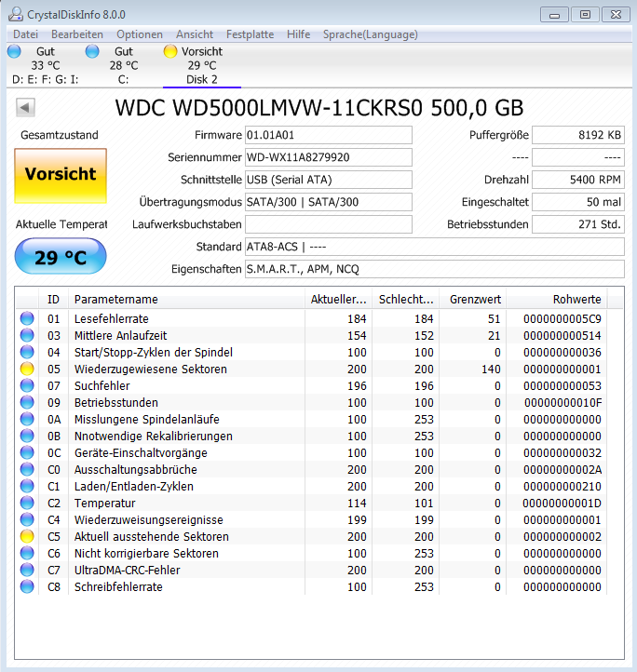The width and height of the screenshot is (637, 672).
Task: Open the Bearbeiten menu
Action: 77,34
